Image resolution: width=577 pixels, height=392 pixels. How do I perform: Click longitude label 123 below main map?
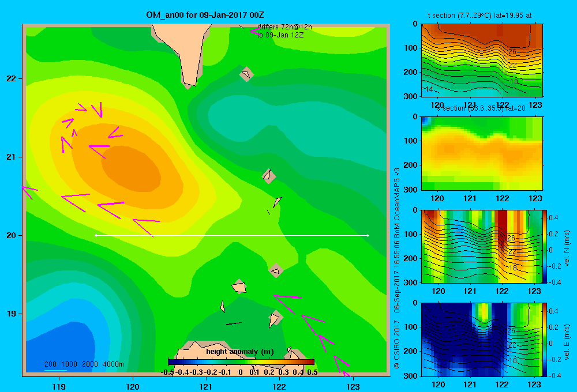353,386
